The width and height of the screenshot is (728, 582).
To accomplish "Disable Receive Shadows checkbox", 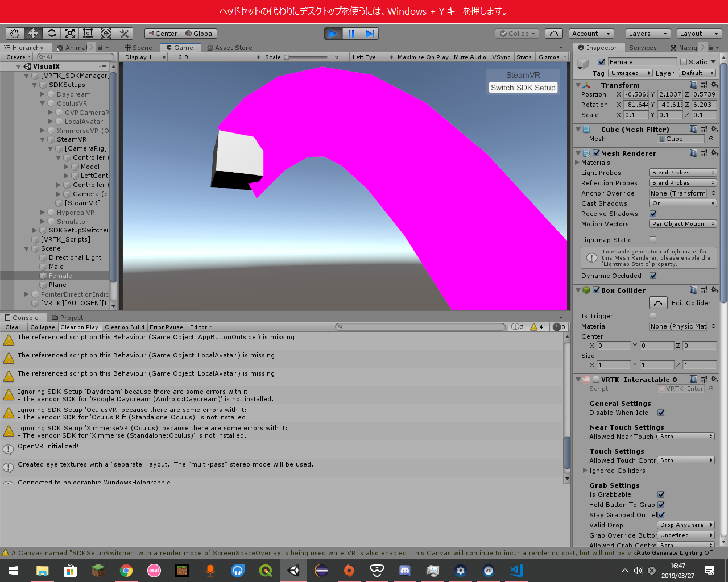I will pyautogui.click(x=653, y=214).
